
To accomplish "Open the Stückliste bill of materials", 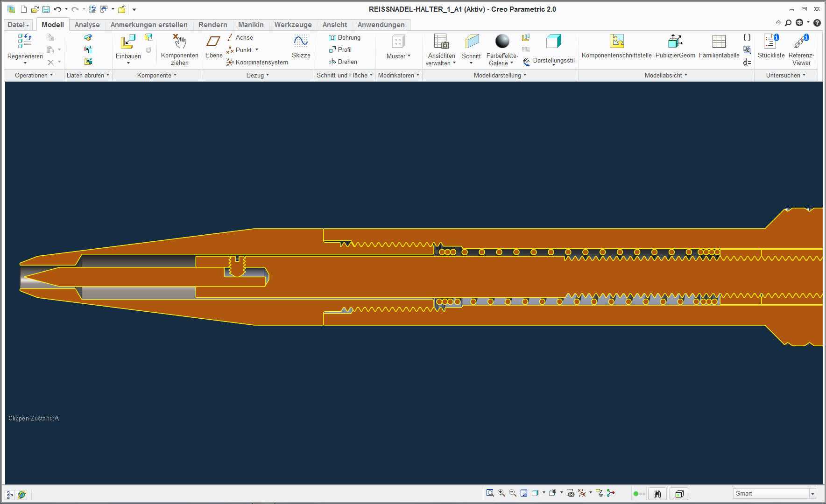I will [x=771, y=42].
